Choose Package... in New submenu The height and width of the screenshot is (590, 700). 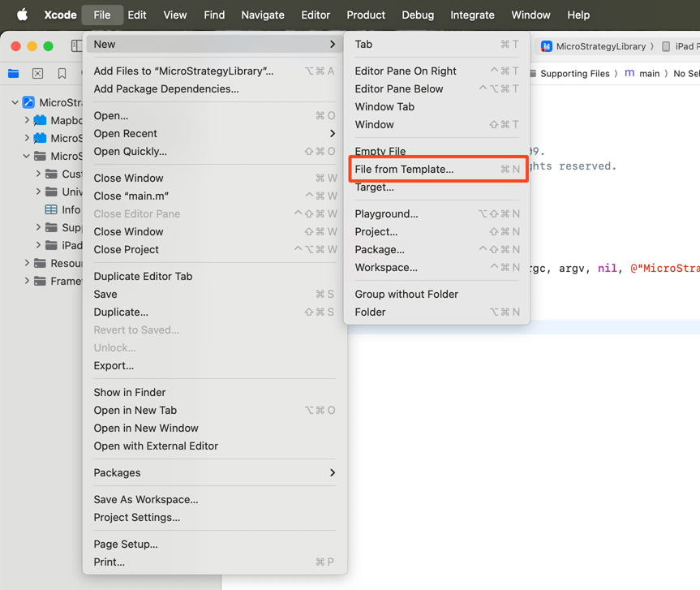[437, 250]
